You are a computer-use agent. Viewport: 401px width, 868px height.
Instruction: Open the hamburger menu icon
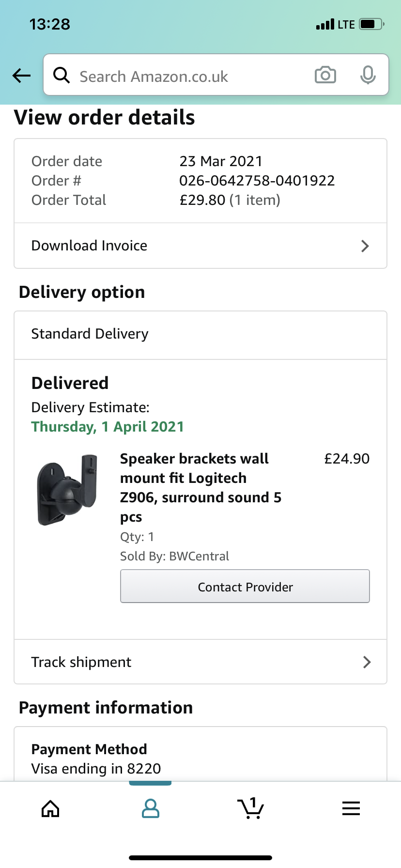click(351, 808)
